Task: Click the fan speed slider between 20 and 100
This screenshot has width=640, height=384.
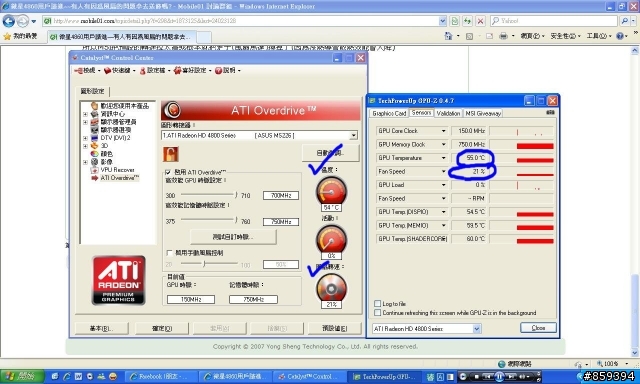Action: pyautogui.click(x=209, y=264)
